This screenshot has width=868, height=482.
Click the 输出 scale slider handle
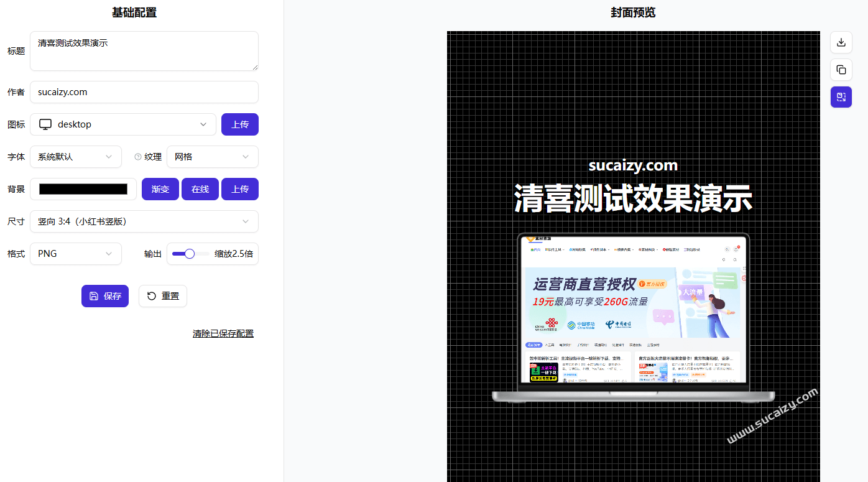[189, 254]
